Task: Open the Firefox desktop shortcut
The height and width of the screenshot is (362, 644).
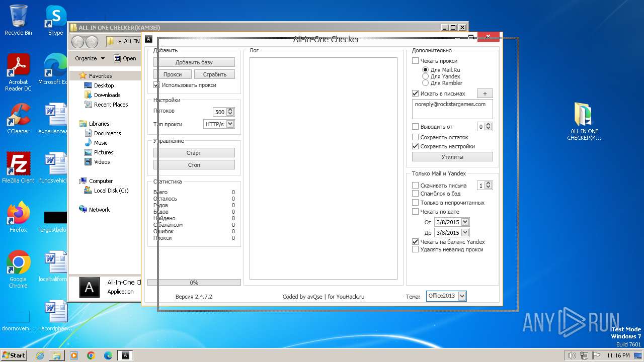Action: click(18, 217)
